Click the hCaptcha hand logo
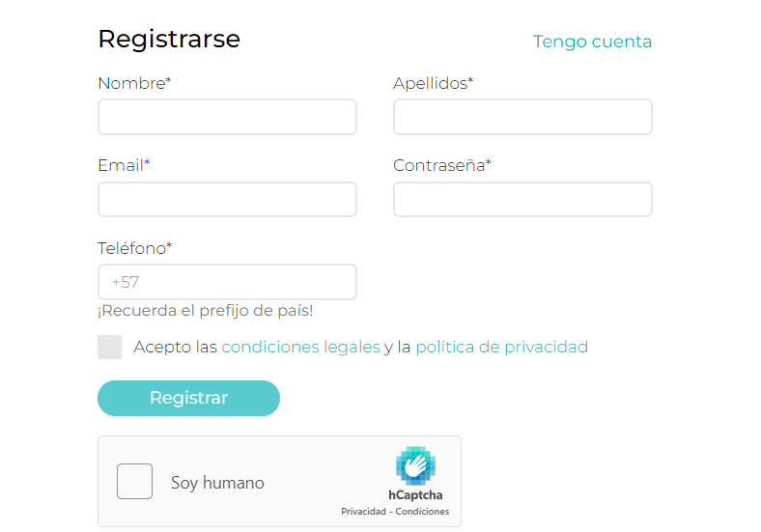Image resolution: width=761 pixels, height=532 pixels. [415, 465]
